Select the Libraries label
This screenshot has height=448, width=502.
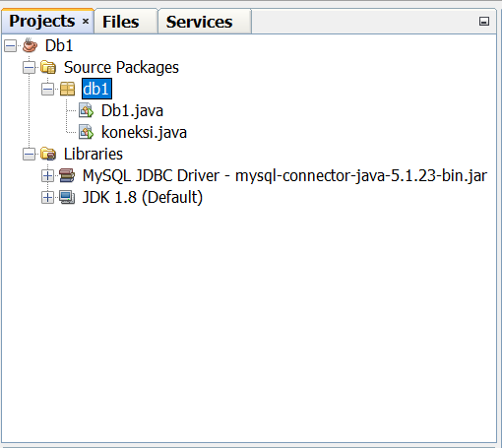tap(94, 154)
